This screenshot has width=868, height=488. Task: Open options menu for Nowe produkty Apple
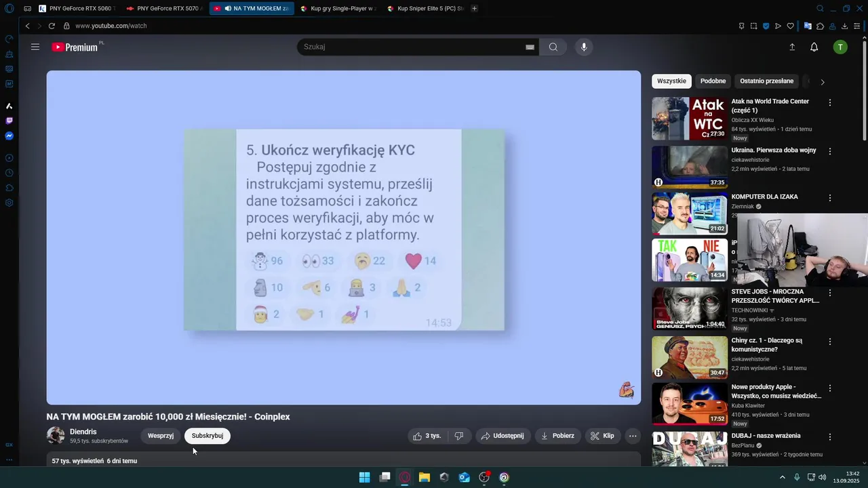pyautogui.click(x=830, y=388)
